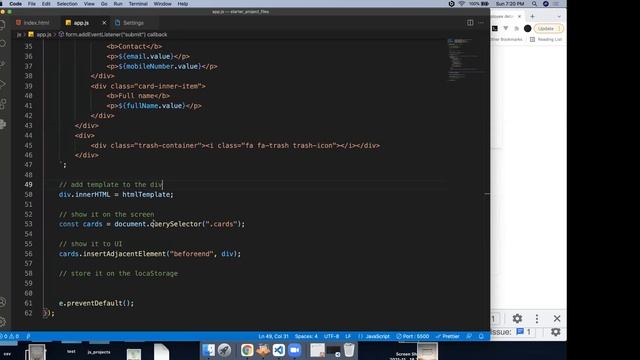
Task: Open the Window menu
Action: (x=162, y=4)
